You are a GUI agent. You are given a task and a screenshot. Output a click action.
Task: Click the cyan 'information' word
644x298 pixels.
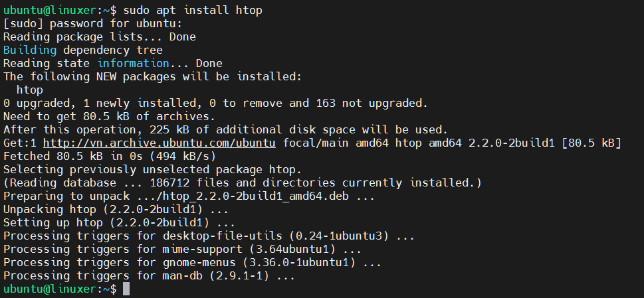pos(133,64)
